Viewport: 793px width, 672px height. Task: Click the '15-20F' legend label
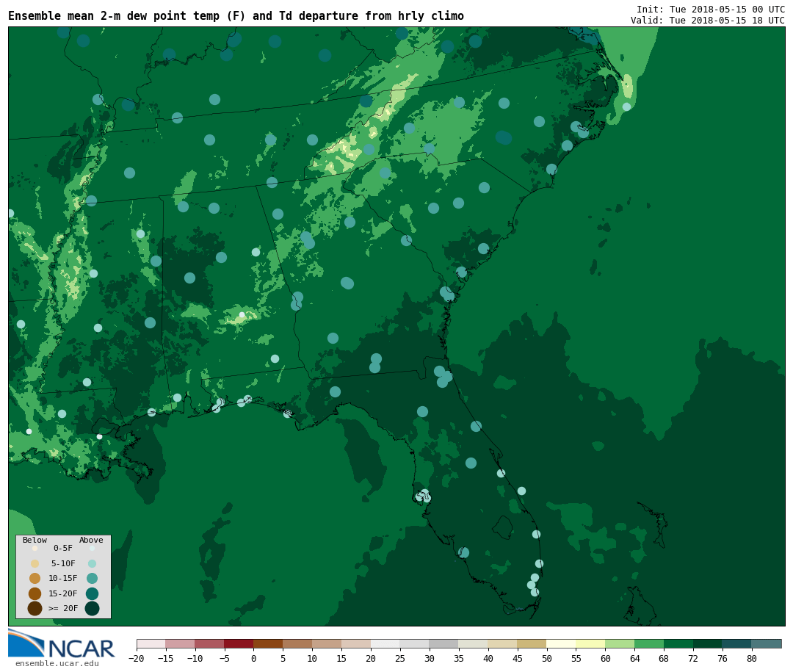click(63, 593)
